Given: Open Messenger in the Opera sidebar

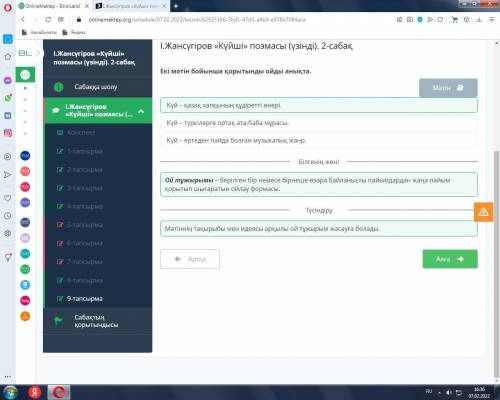Looking at the screenshot, I should 8,80.
